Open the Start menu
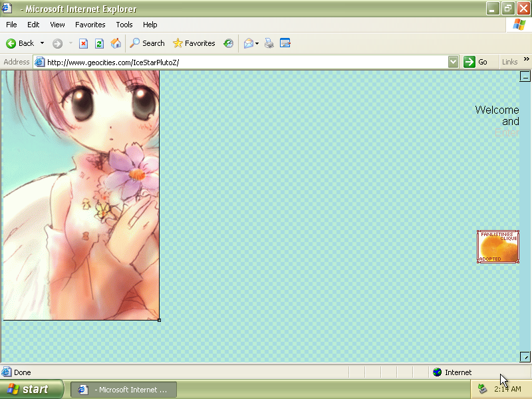Viewport: 532px width, 399px height. 31,389
